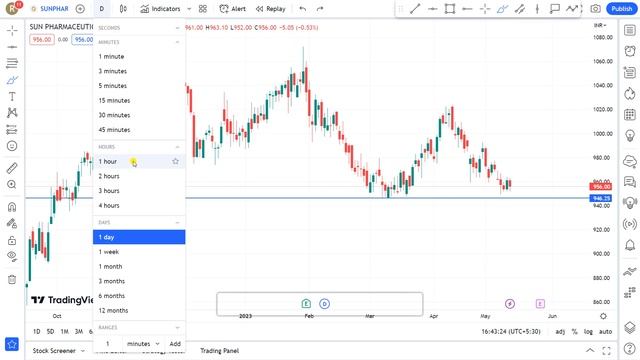Take a chart snapshot with camera icon
This screenshot has height=360, width=640.
(x=596, y=9)
